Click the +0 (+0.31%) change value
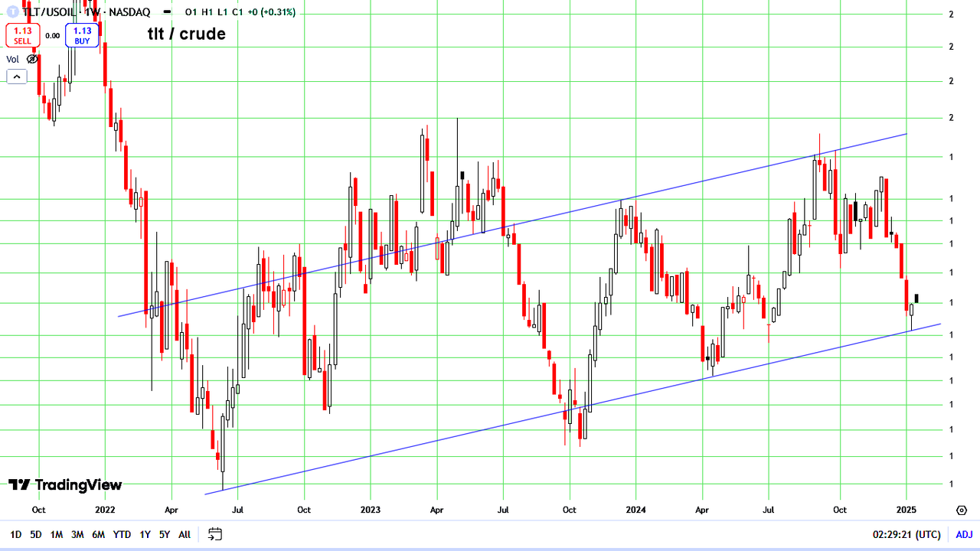Screen dimensions: 980x551 click(x=273, y=12)
